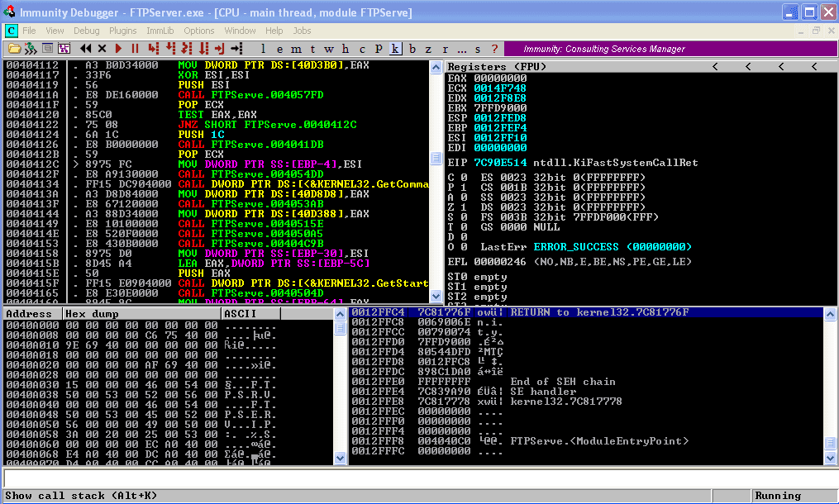Click the leftmost '<' arrow in Registers header
Image resolution: width=839 pixels, height=504 pixels.
click(x=715, y=67)
